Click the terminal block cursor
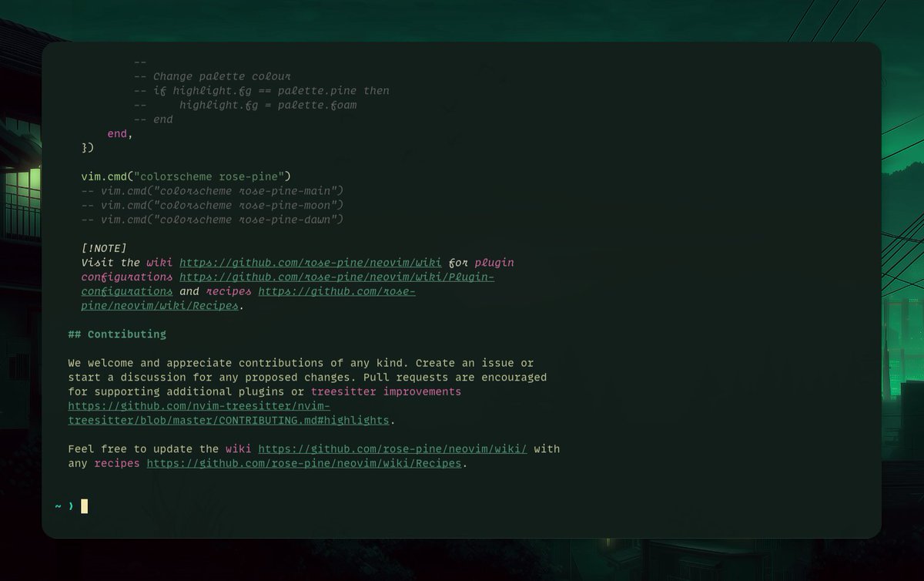The image size is (924, 581). (85, 506)
